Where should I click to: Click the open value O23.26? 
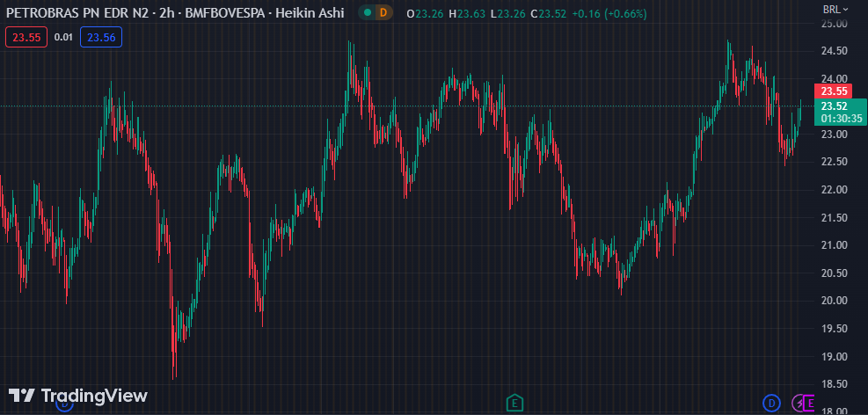[425, 14]
